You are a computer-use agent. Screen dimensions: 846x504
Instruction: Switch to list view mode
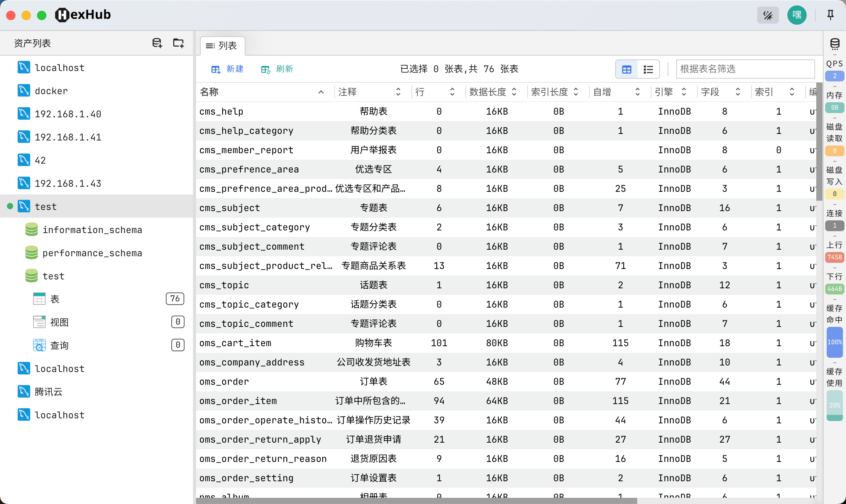(648, 69)
